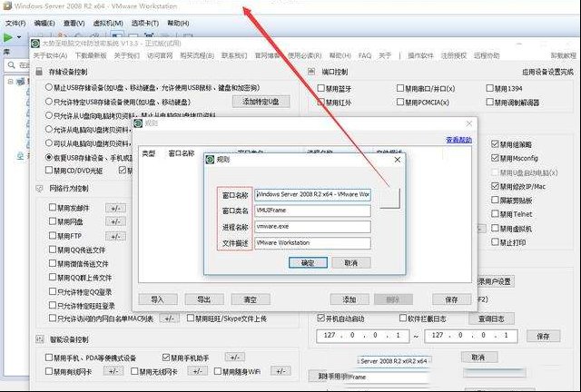Click the 进程名称 field containing vmware.exe
This screenshot has height=392, width=581.
pyautogui.click(x=312, y=227)
